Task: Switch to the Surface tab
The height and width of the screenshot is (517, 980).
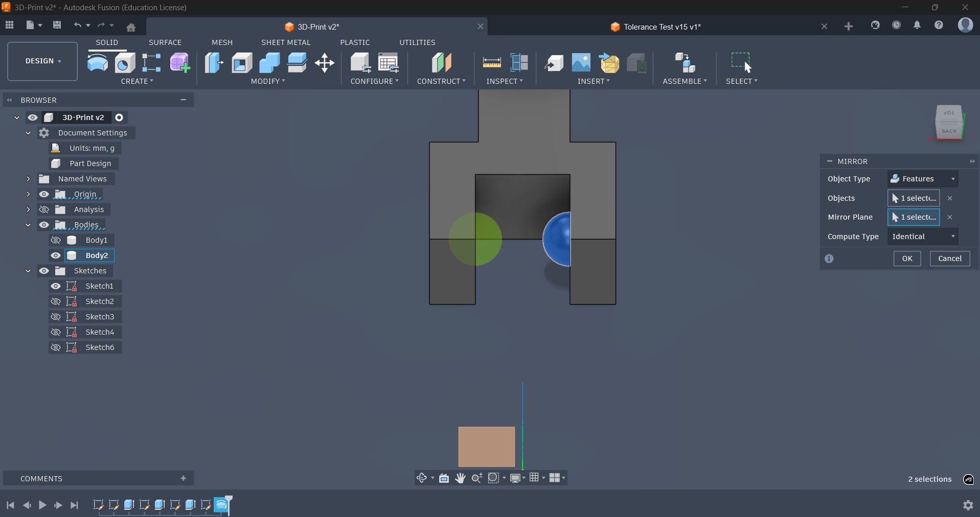Action: coord(165,42)
